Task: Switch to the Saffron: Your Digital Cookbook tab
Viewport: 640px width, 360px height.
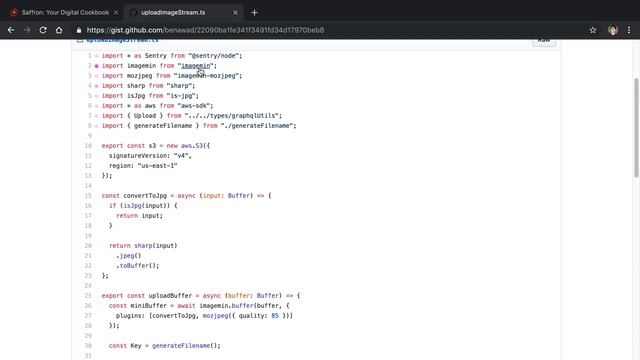Action: 65,13
